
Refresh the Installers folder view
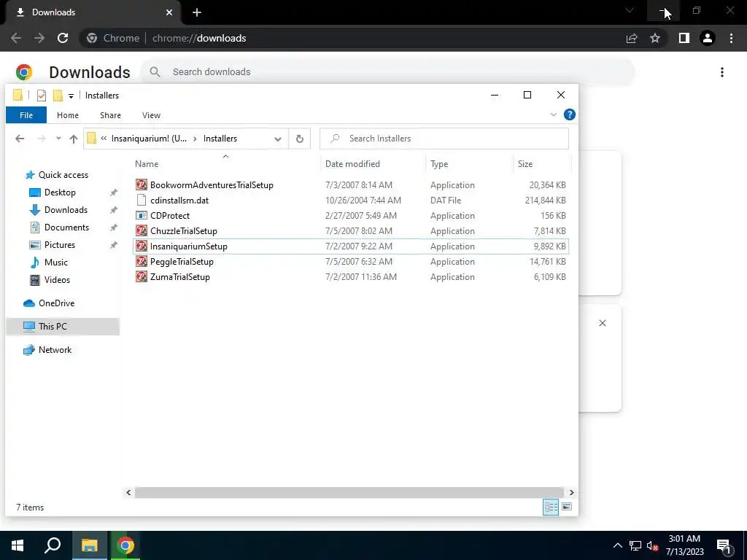pos(300,139)
